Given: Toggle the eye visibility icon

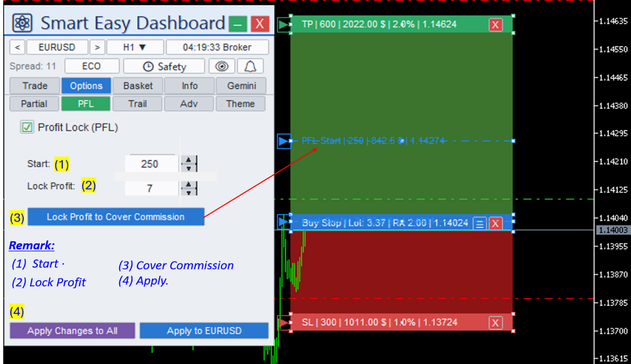Looking at the screenshot, I should click(x=221, y=66).
